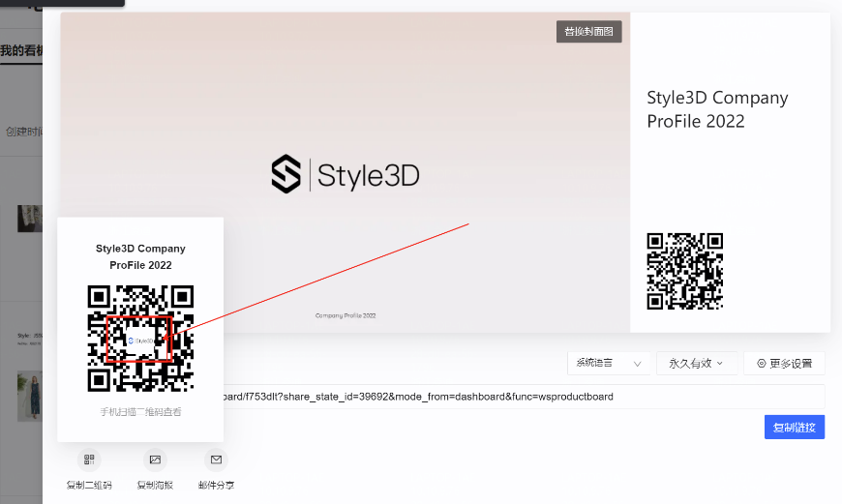Click the 手机扫描二维码查看 hint text
The image size is (842, 504).
click(x=140, y=412)
